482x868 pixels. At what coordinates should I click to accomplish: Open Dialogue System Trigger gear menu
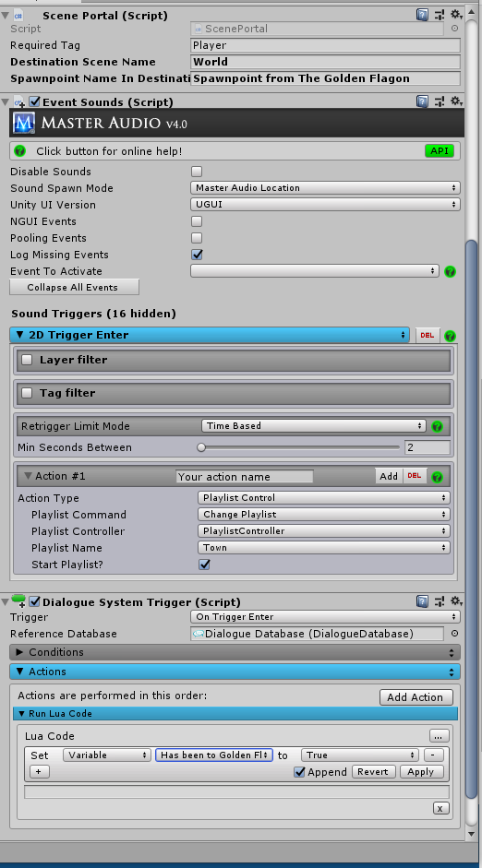(456, 601)
